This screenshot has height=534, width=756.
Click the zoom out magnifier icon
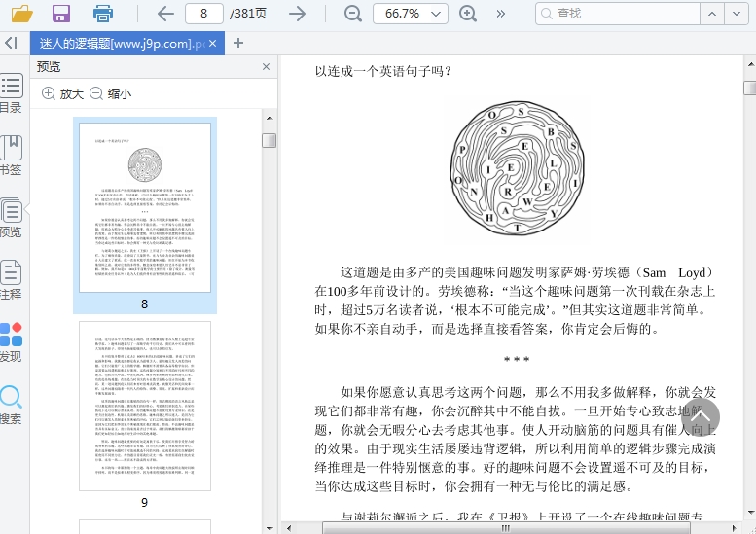point(352,14)
